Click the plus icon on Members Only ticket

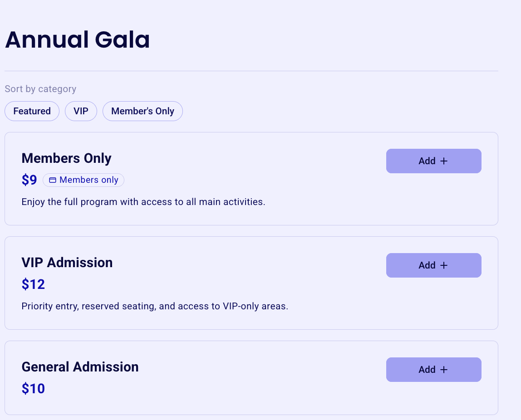coord(443,161)
